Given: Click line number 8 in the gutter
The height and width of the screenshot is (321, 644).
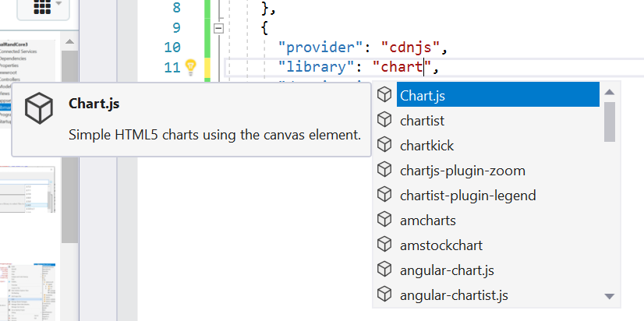Looking at the screenshot, I should [177, 8].
